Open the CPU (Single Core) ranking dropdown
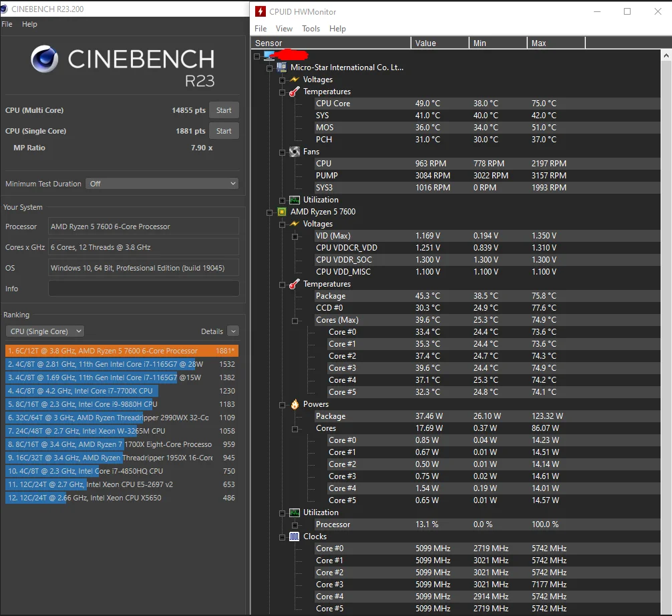This screenshot has width=672, height=616. (45, 331)
